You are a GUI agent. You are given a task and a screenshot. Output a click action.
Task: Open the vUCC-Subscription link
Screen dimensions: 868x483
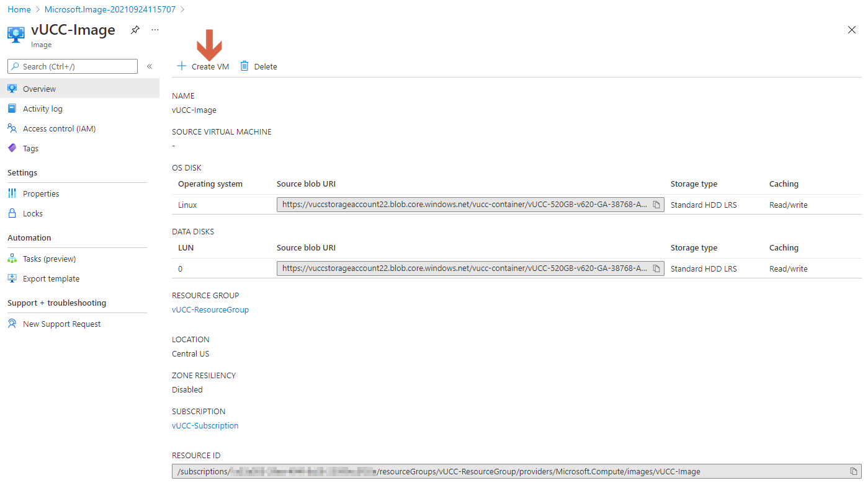[x=205, y=425]
